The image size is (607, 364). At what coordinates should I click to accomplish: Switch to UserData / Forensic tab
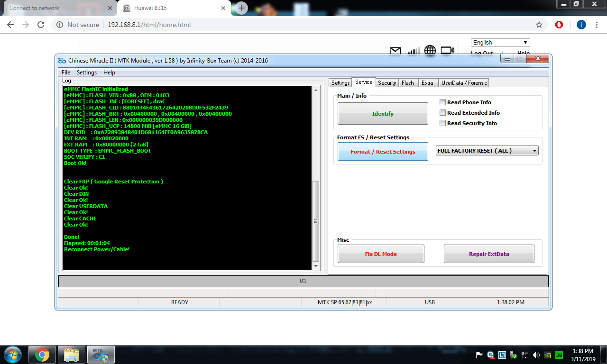click(x=464, y=83)
